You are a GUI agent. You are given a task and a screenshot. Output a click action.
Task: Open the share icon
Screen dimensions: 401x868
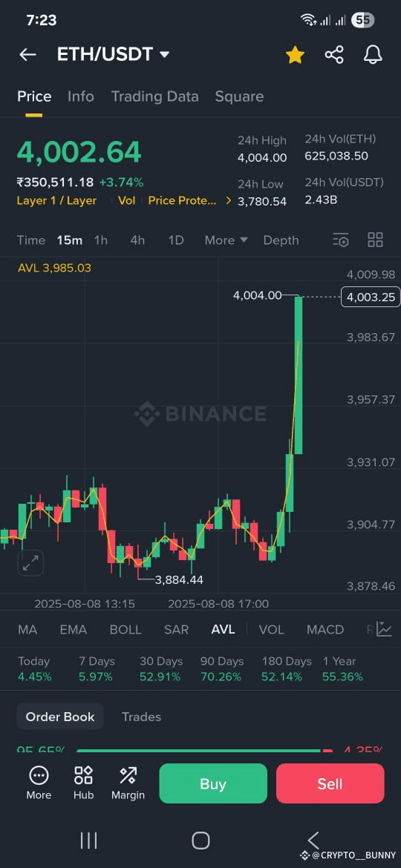[334, 54]
